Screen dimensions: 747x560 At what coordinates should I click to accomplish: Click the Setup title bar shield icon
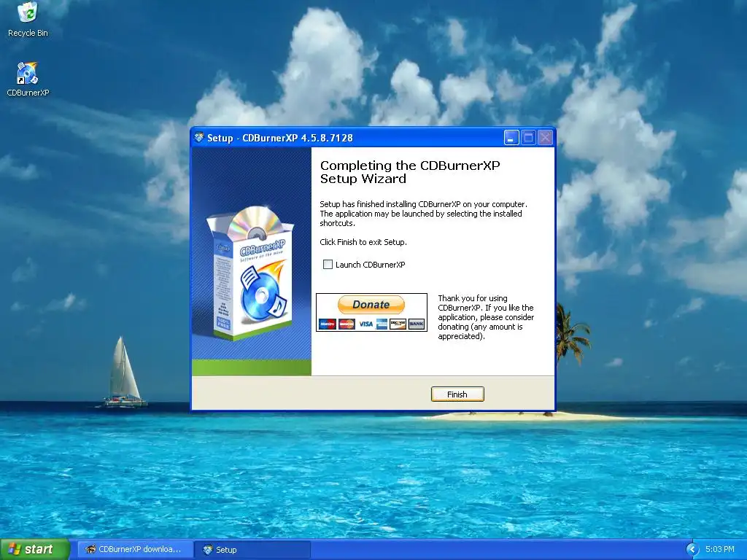point(199,138)
